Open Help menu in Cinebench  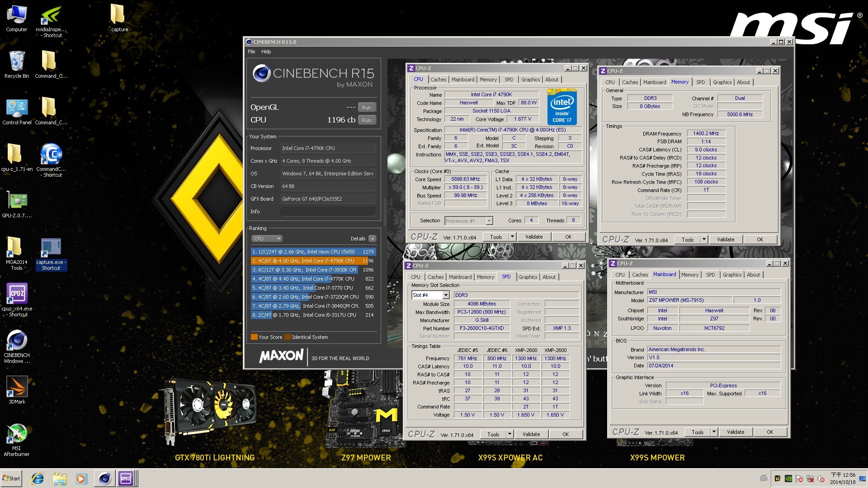pyautogui.click(x=266, y=52)
